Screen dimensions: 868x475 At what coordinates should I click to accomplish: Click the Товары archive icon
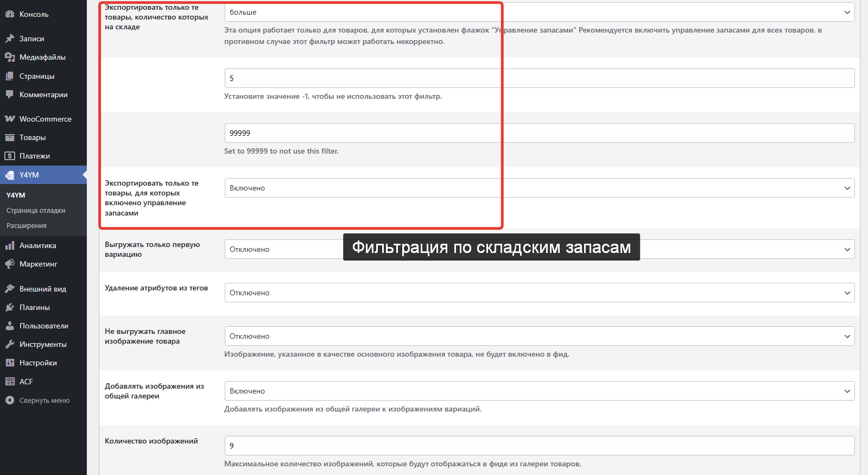[10, 137]
